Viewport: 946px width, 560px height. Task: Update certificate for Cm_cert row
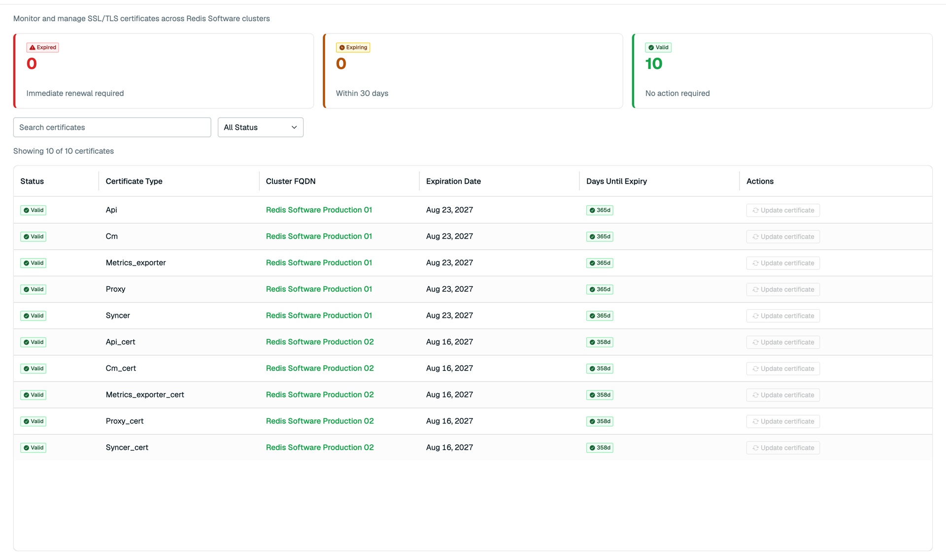coord(783,368)
